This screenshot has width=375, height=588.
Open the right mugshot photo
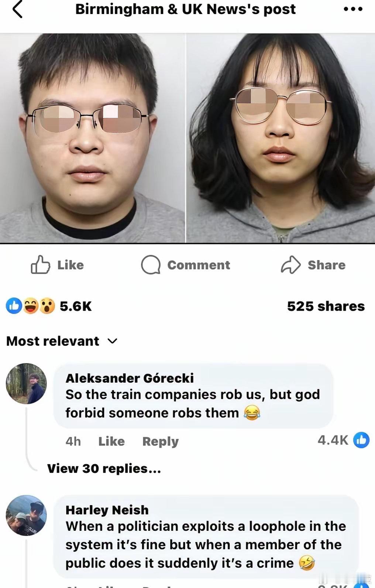[x=281, y=138]
